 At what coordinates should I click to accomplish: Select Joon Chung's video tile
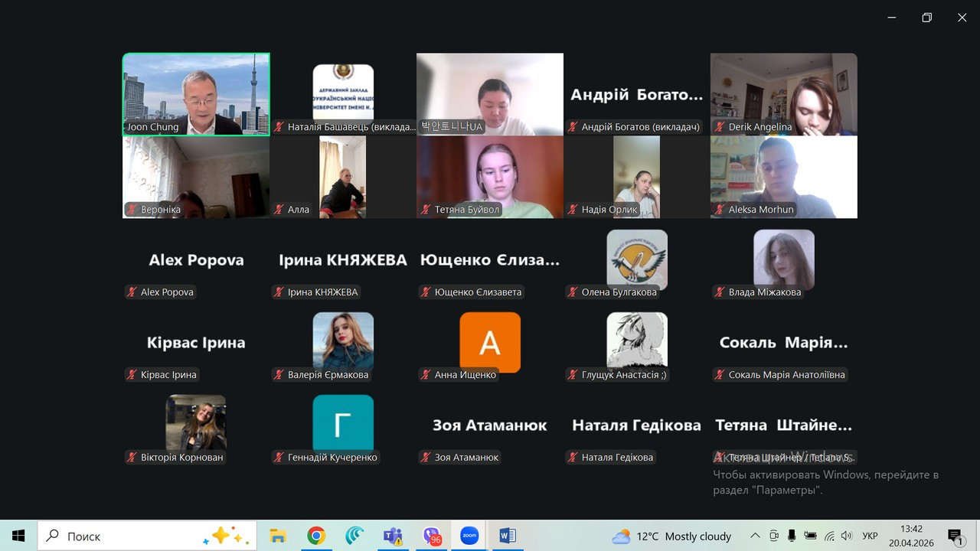(x=196, y=94)
